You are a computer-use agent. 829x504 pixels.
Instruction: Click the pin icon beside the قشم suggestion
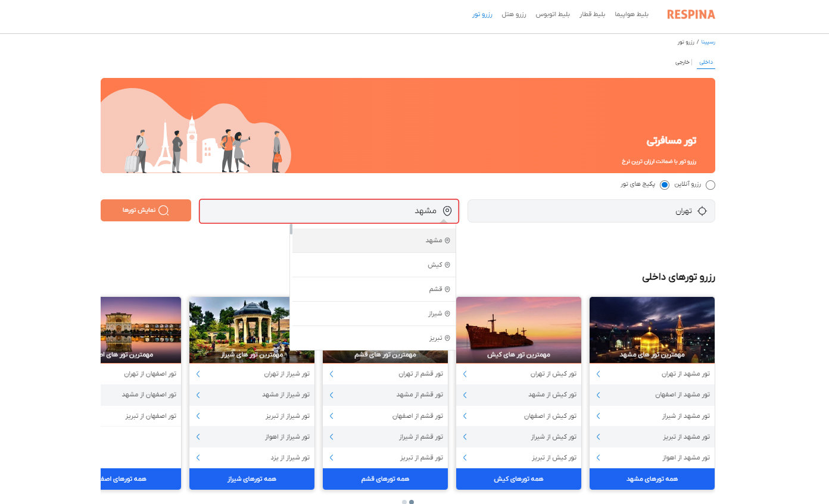[447, 289]
